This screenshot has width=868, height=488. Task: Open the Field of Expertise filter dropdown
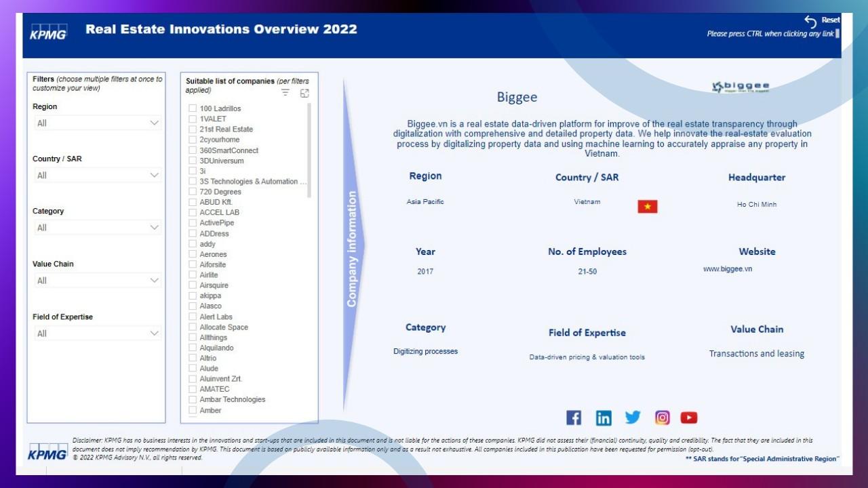coord(98,333)
